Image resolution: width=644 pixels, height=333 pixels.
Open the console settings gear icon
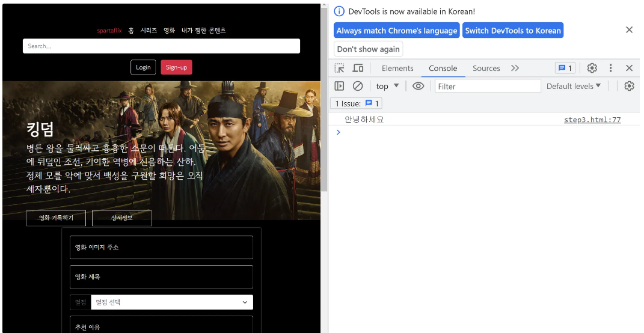[x=629, y=86]
